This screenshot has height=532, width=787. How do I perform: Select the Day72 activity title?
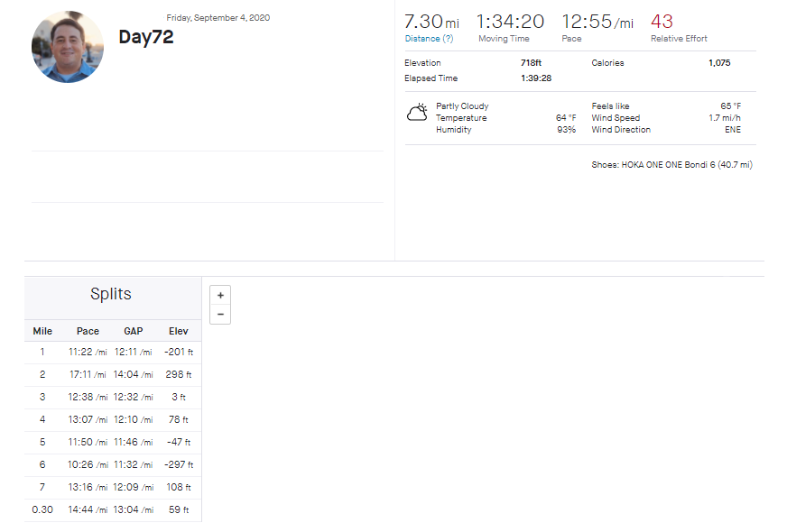point(146,37)
